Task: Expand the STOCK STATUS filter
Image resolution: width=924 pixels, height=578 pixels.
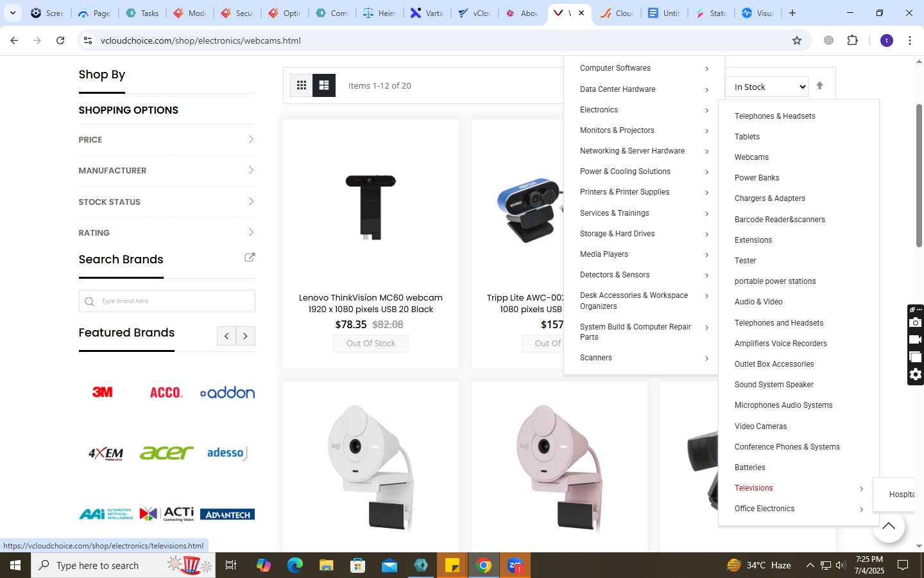Action: point(167,202)
